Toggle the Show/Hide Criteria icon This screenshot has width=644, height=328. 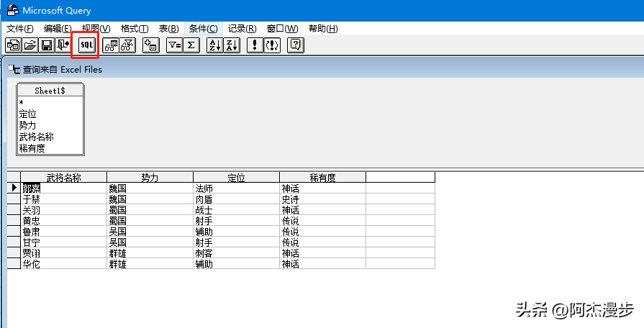[x=127, y=45]
